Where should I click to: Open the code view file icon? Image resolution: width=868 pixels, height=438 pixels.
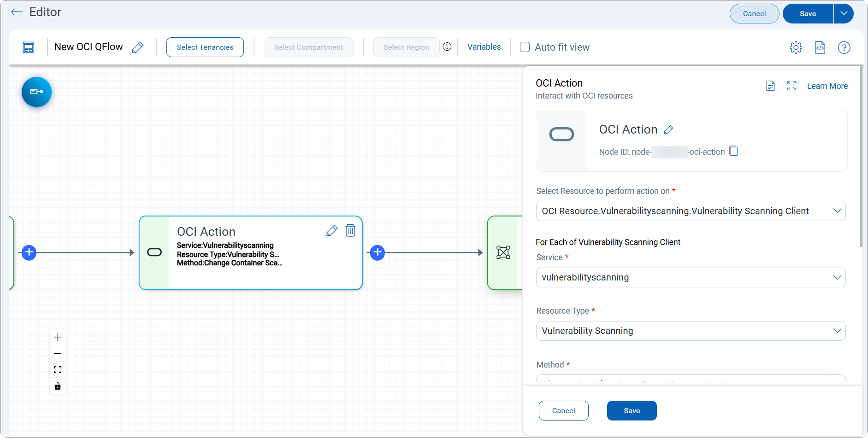(820, 47)
